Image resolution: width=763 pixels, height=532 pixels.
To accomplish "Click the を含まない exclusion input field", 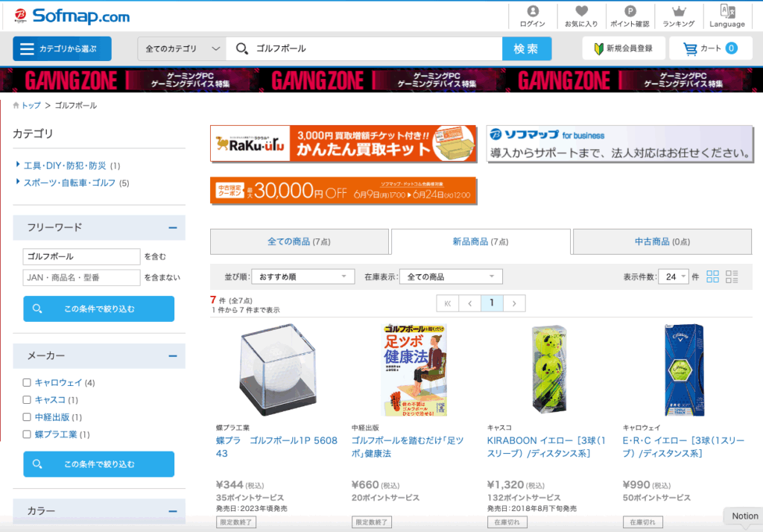I will pos(81,277).
